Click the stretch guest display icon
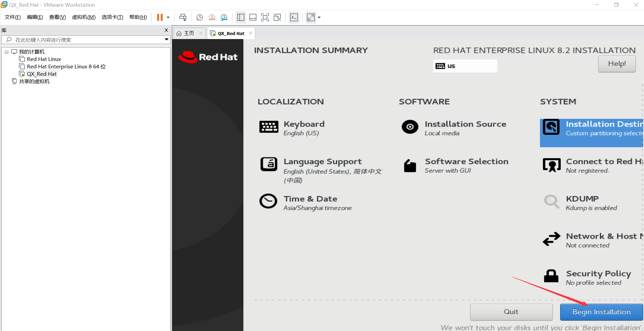644x331 pixels. point(311,18)
